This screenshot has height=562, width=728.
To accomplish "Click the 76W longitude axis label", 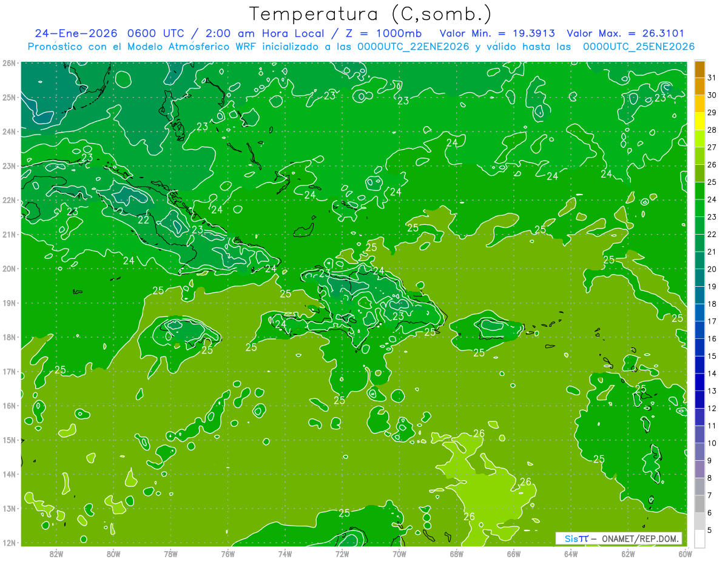I will [227, 553].
